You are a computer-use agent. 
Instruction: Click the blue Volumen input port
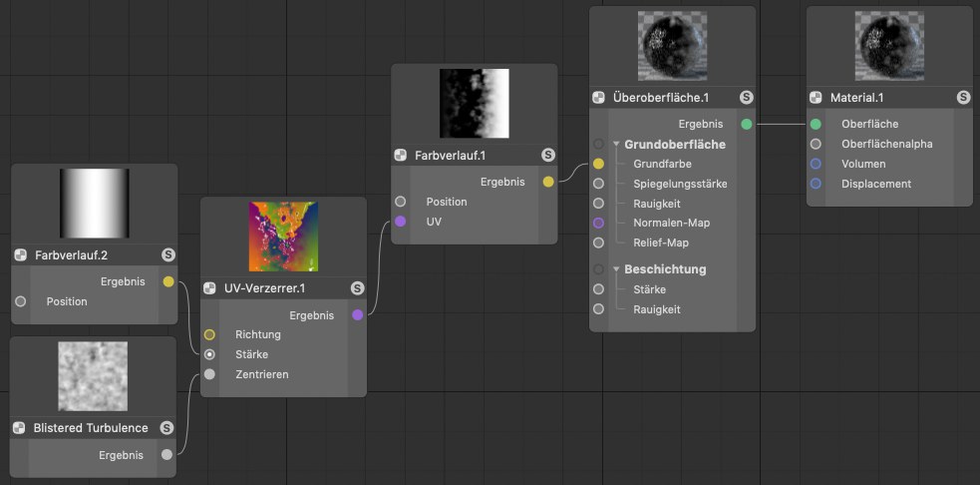[816, 164]
